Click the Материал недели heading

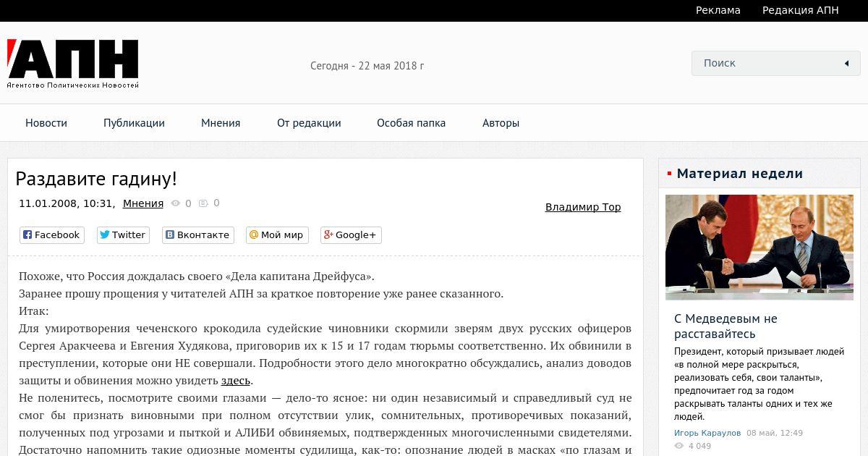click(740, 174)
